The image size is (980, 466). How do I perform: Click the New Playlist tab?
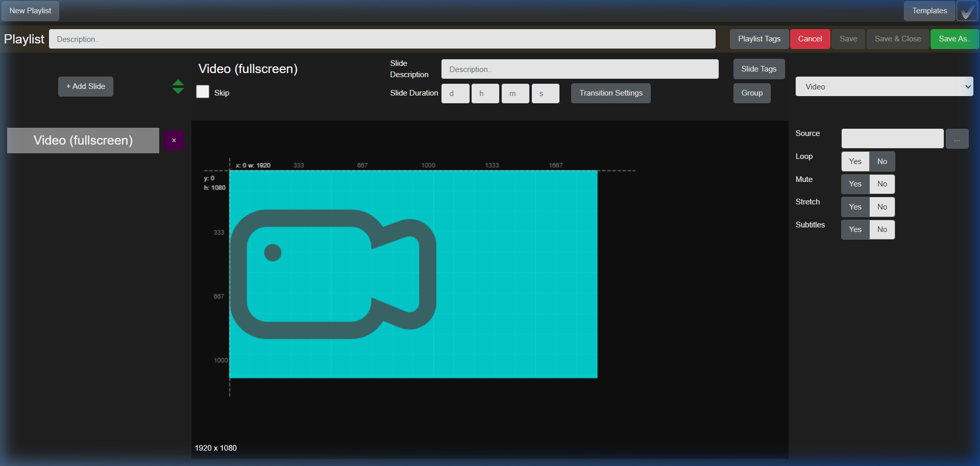(x=30, y=11)
